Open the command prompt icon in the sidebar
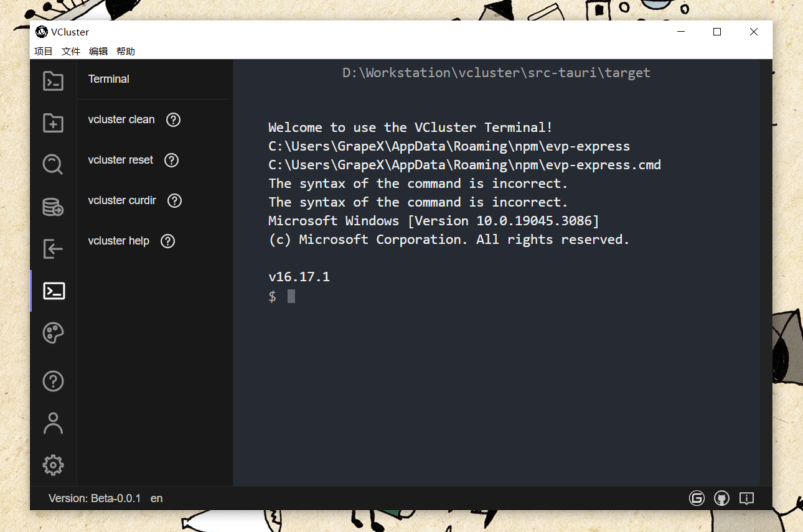803x532 pixels. 53,81
